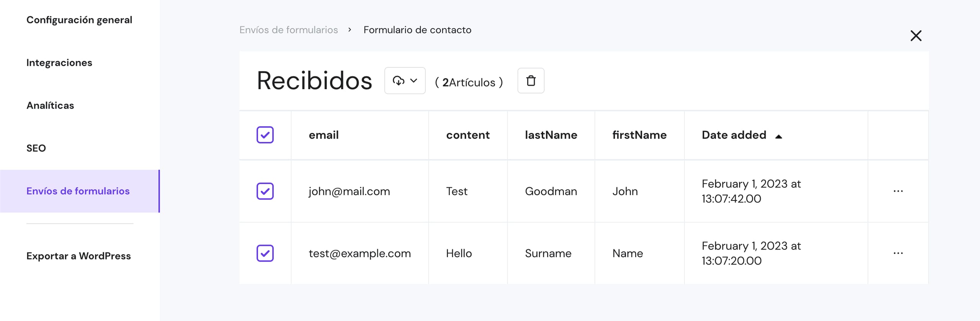
Task: Click the email column header
Action: tap(323, 135)
